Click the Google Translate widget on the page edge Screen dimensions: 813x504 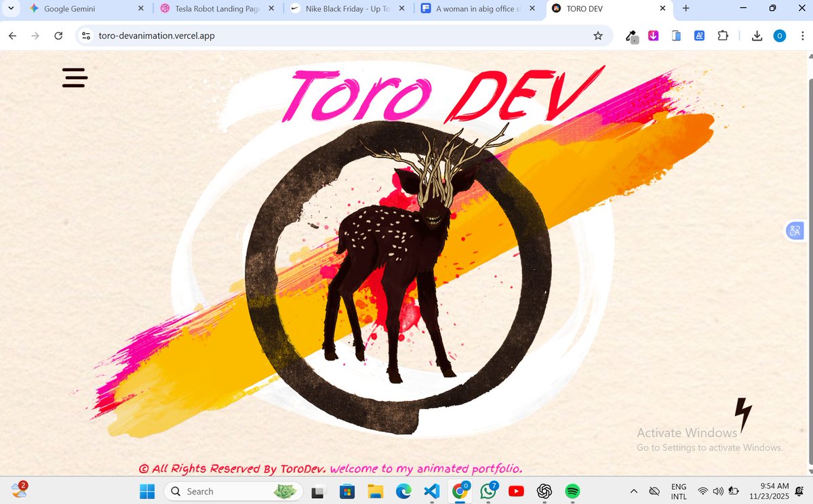pyautogui.click(x=795, y=230)
